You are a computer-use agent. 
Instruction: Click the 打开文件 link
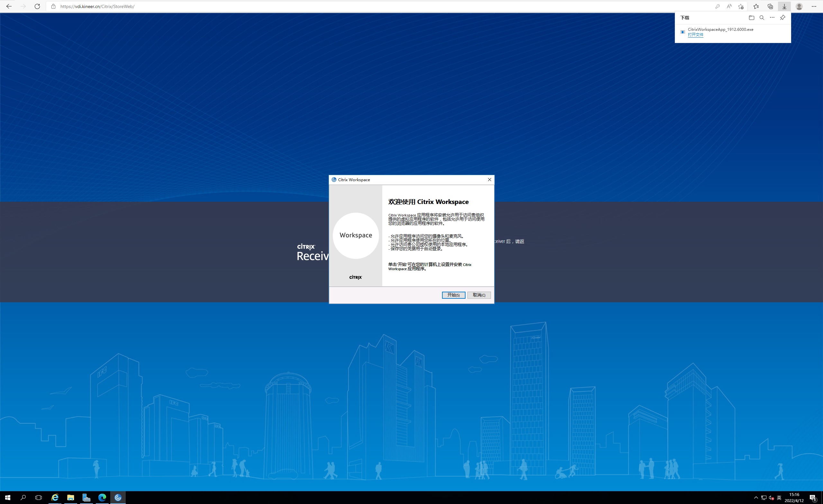click(695, 35)
